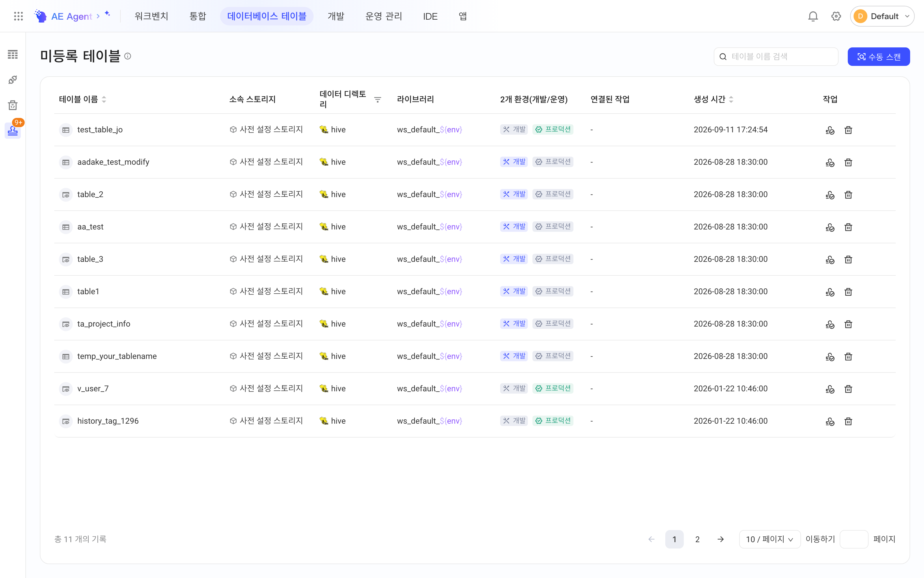The height and width of the screenshot is (578, 924).
Task: Click register icon for aadake_test_modify row
Action: [830, 162]
